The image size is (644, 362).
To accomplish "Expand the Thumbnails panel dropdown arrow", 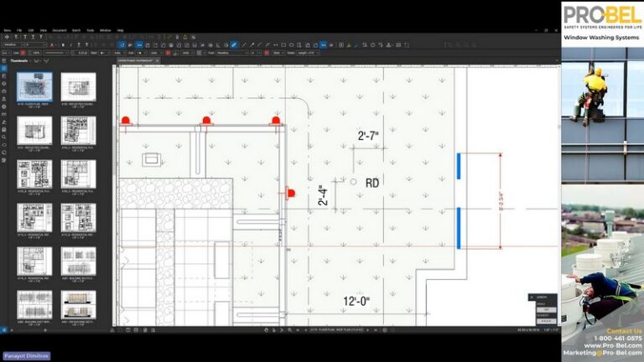I will pos(31,60).
